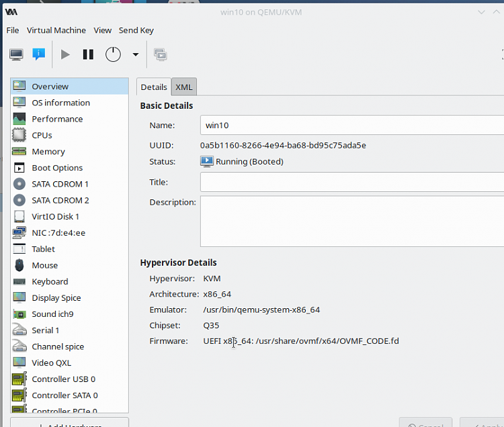Click the Serial 1 connector icon
This screenshot has height=427, width=504.
coord(19,330)
